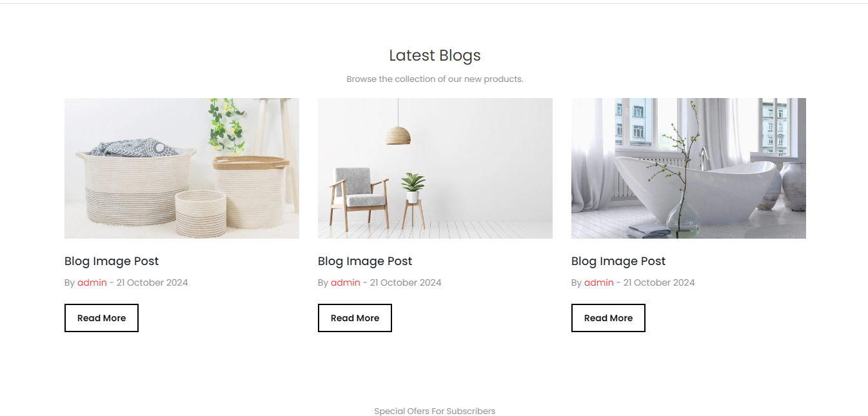Click Special Ofers For Subscribers text
This screenshot has width=868, height=416.
pos(435,411)
